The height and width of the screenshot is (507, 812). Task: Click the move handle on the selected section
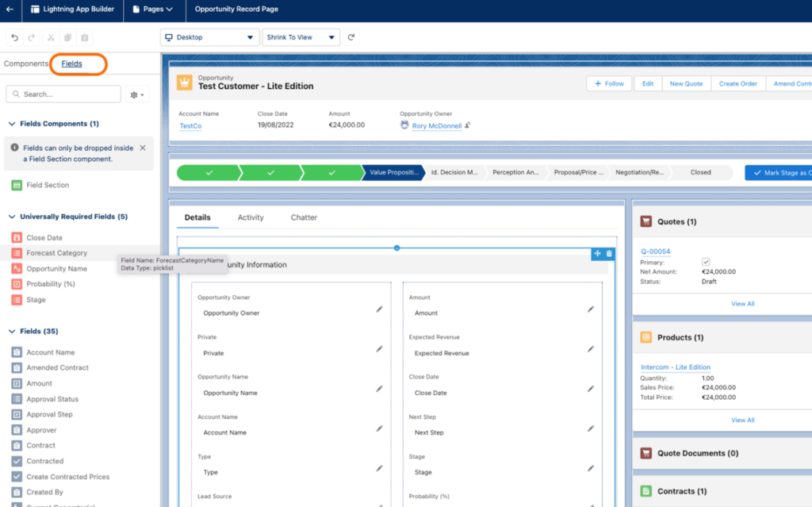click(598, 254)
